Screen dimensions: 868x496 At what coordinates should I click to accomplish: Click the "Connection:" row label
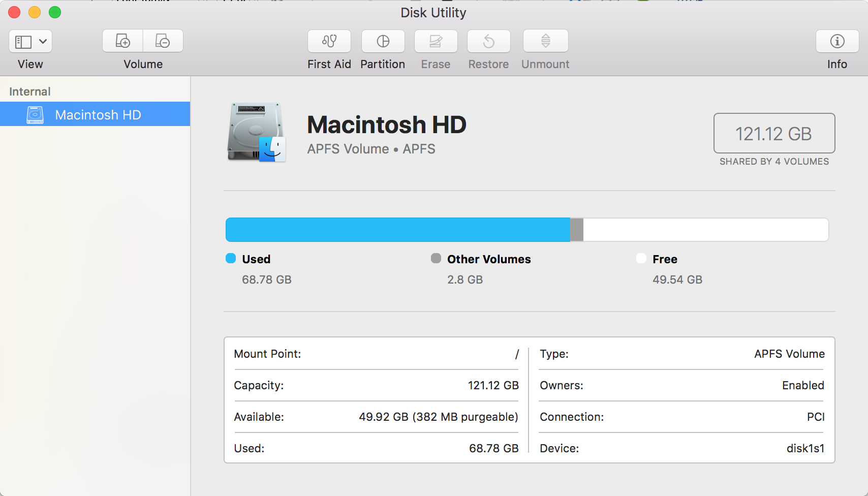(572, 417)
